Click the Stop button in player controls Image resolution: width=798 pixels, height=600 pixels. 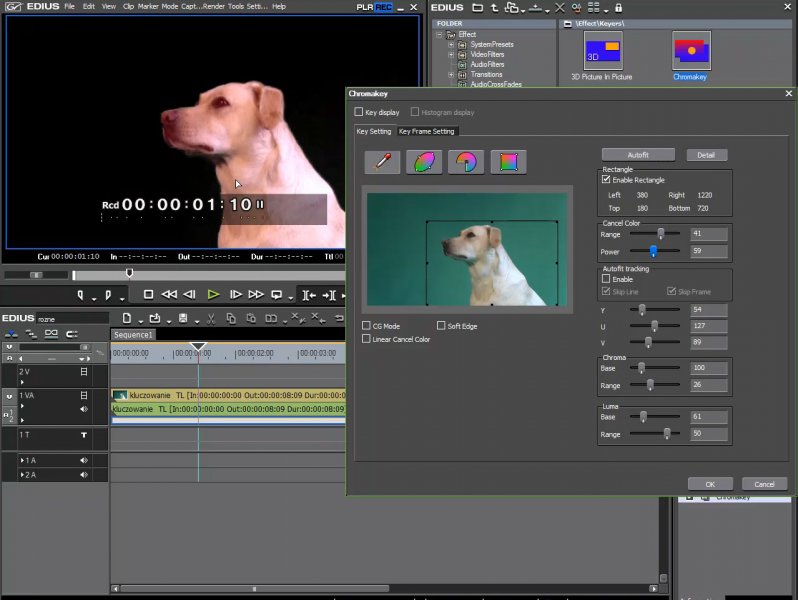[148, 294]
